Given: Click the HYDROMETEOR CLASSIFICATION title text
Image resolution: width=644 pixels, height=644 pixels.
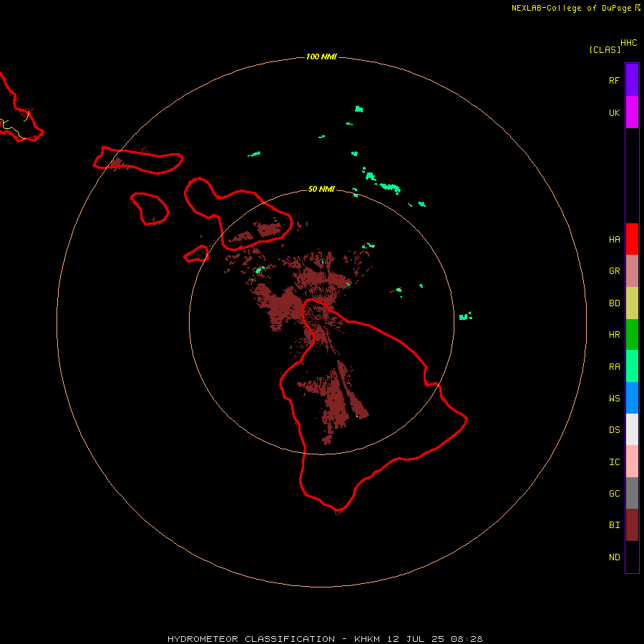Looking at the screenshot, I should tap(251, 639).
